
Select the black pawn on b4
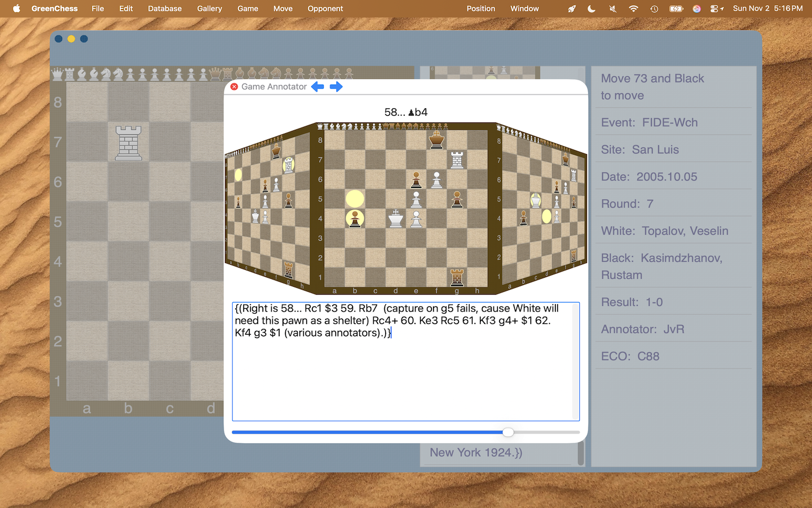[355, 218]
